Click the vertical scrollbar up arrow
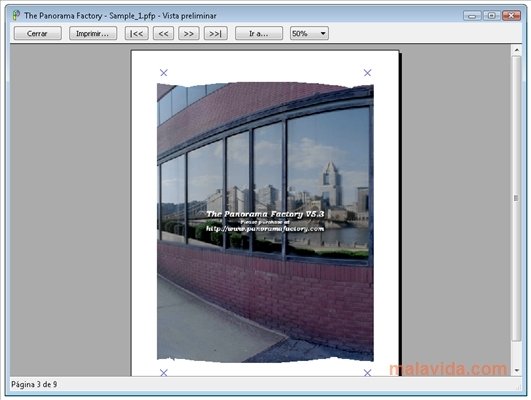Image resolution: width=531 pixels, height=400 pixels. [x=516, y=50]
